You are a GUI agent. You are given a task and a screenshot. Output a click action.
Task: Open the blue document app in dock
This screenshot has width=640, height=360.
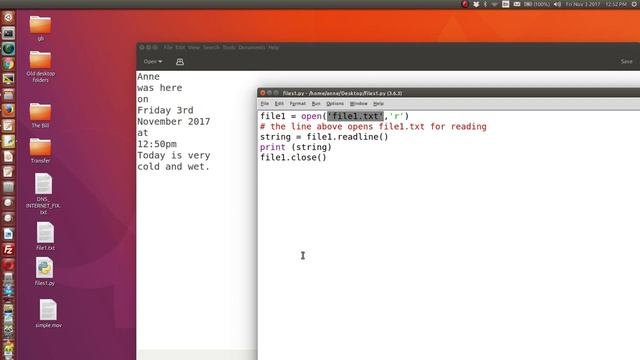click(8, 234)
